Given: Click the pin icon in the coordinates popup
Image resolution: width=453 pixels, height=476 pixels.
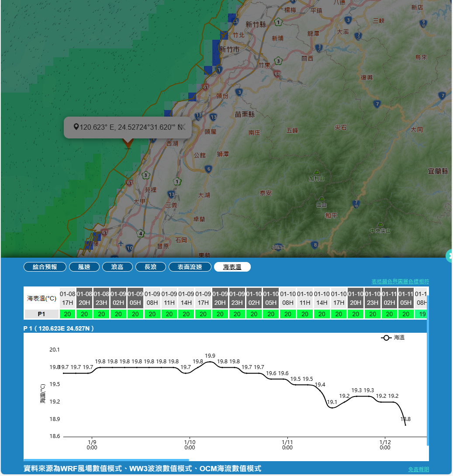Looking at the screenshot, I should point(76,127).
